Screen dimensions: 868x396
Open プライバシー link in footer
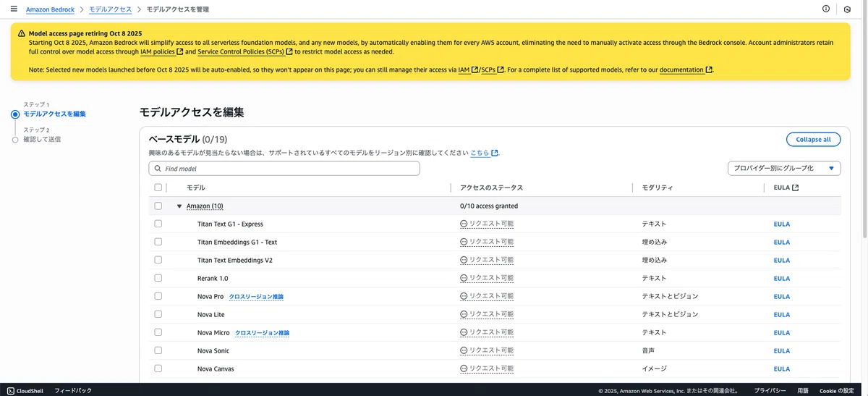click(770, 390)
